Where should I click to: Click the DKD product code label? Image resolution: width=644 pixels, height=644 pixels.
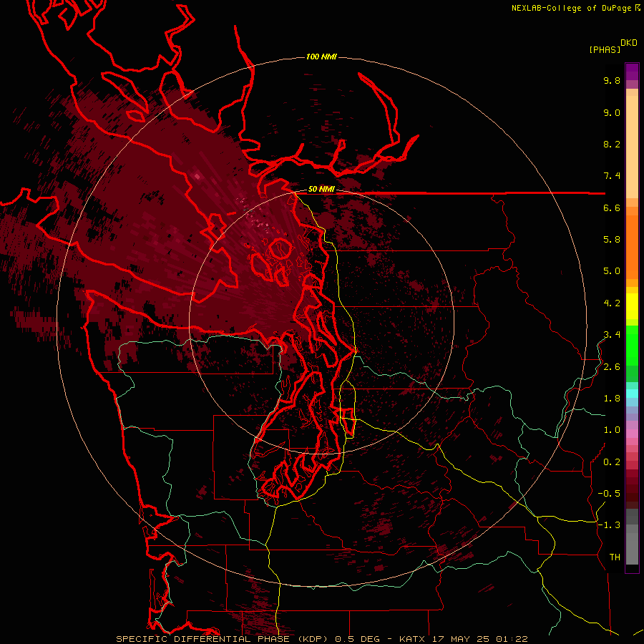pyautogui.click(x=629, y=43)
